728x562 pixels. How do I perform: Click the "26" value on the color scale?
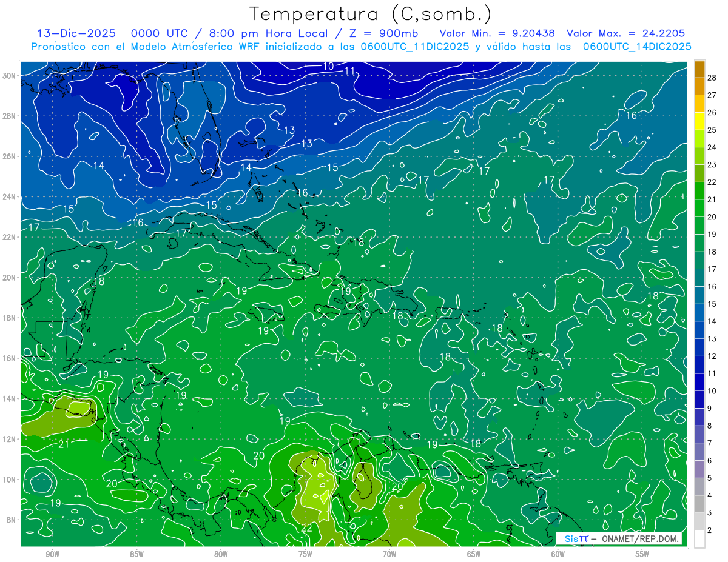point(712,112)
